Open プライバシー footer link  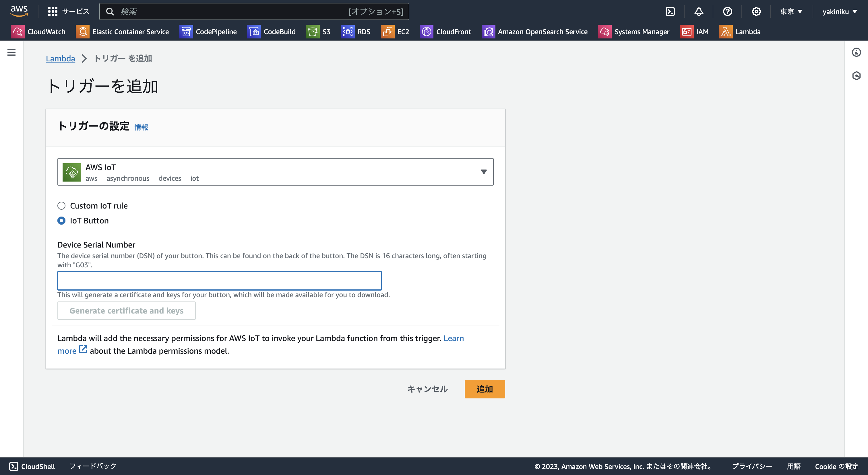coord(752,466)
